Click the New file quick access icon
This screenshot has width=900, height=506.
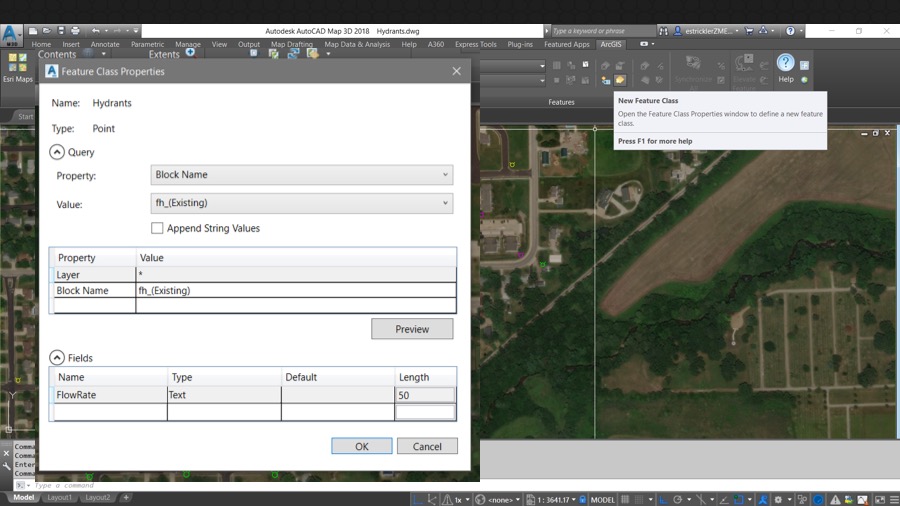pyautogui.click(x=33, y=31)
